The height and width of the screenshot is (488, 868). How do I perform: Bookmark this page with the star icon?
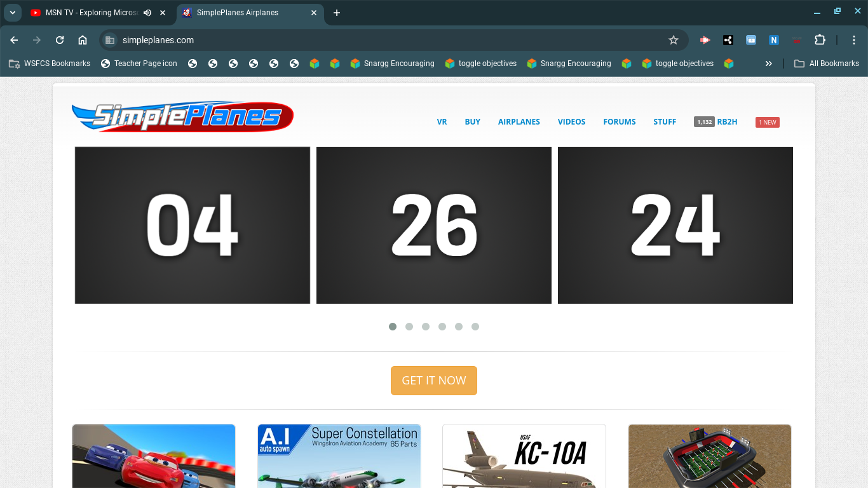[674, 40]
